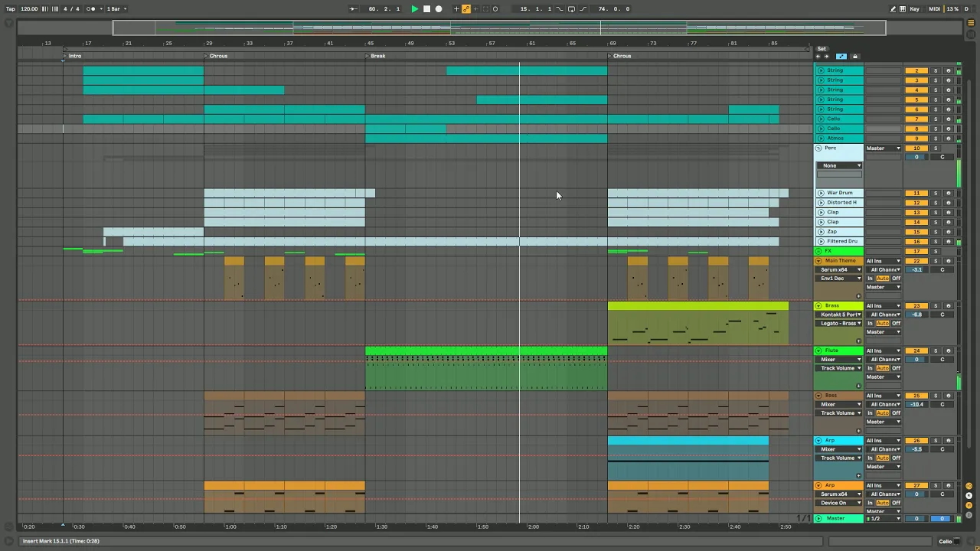Arm the Main Theme track
Image resolution: width=980 pixels, height=551 pixels.
point(948,261)
